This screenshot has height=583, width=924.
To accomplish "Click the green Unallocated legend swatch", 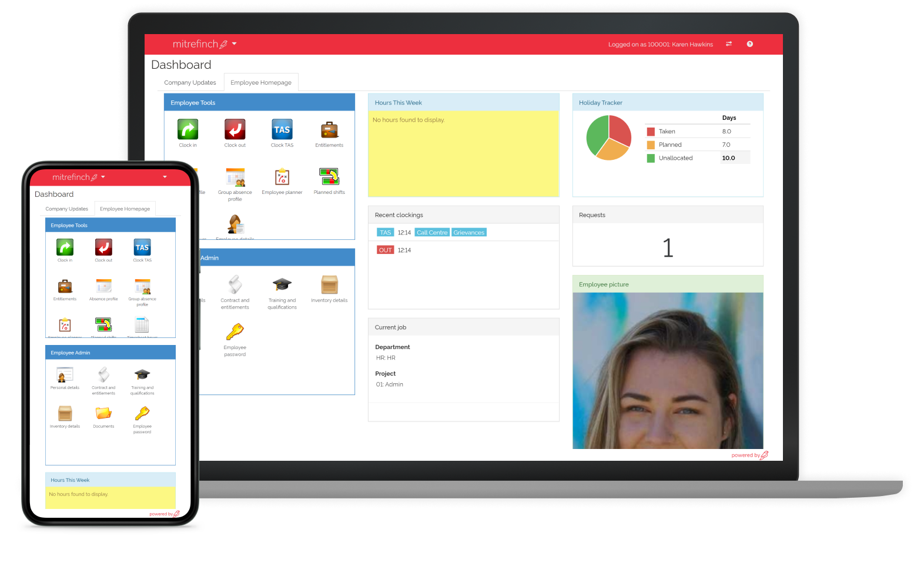I will (651, 158).
